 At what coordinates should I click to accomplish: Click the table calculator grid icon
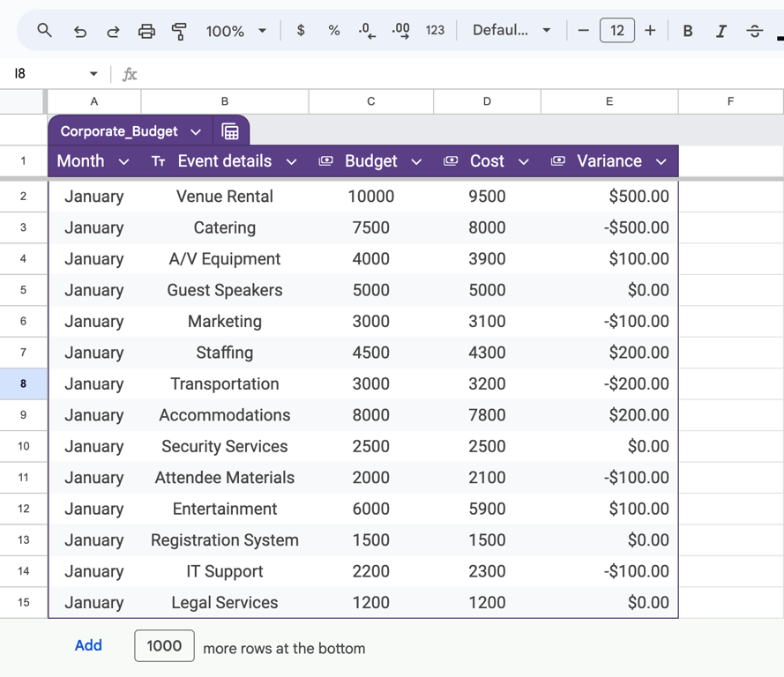click(230, 131)
